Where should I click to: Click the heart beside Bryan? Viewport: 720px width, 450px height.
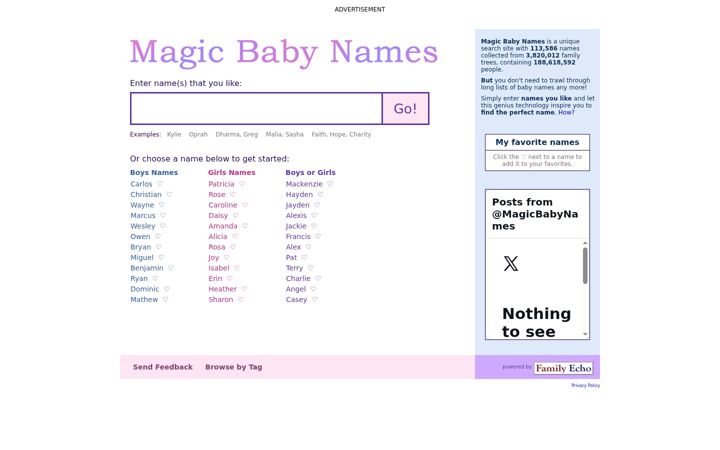158,247
